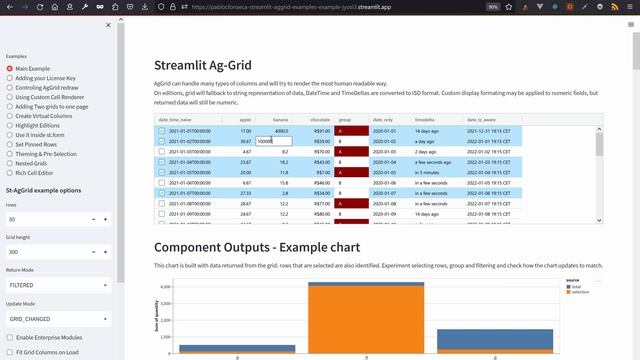Uncheck row 2021-01-02T00:00:00 checkbox
Screen dimensions: 640x360
click(162, 141)
